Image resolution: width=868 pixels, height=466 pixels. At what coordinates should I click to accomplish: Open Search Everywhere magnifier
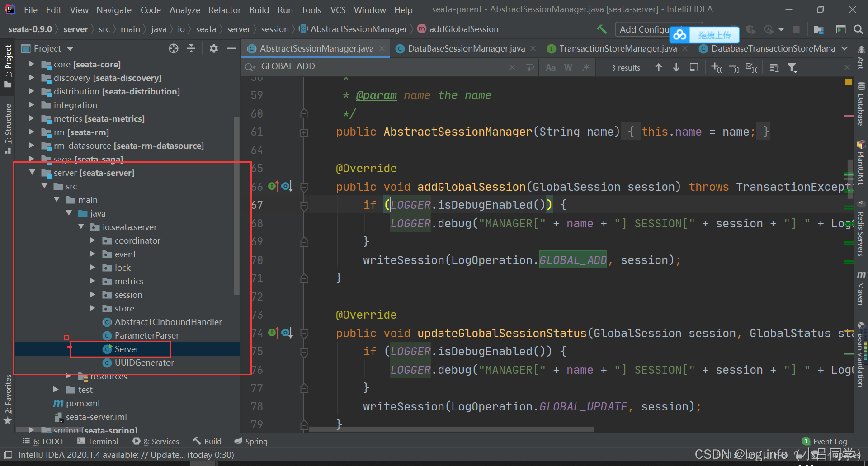pyautogui.click(x=858, y=29)
